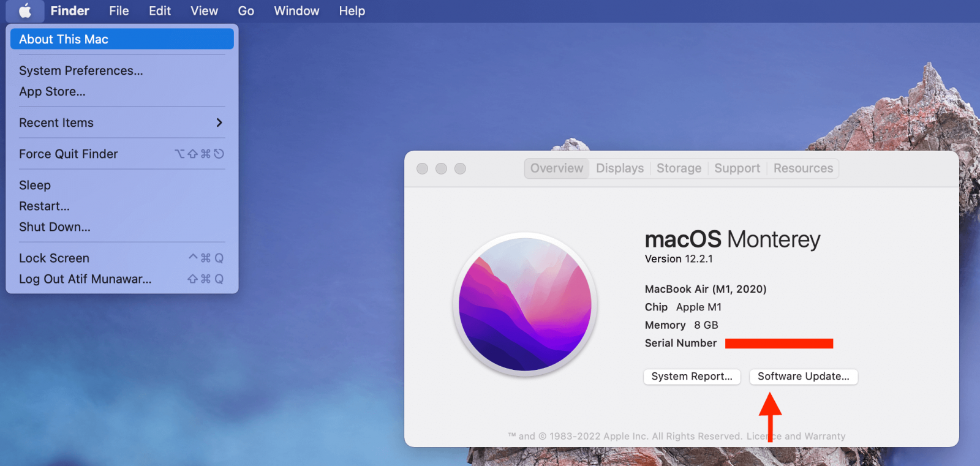Log Out Atif Munawar menu item
The width and height of the screenshot is (980, 466).
[x=85, y=279]
